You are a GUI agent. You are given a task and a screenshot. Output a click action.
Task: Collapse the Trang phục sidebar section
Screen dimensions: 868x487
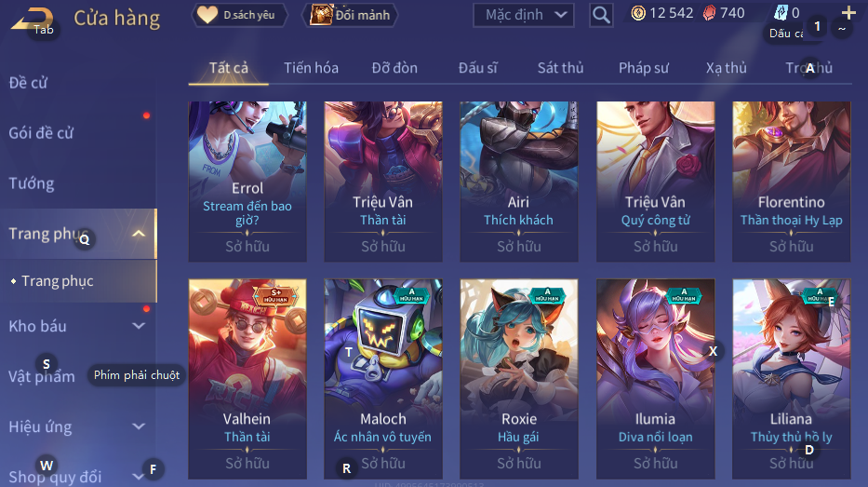(139, 234)
